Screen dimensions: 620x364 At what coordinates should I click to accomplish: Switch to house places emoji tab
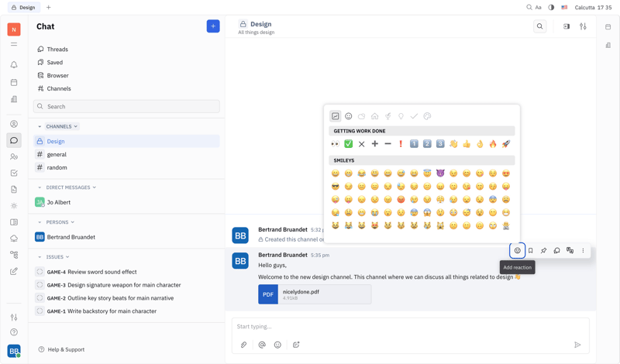click(374, 116)
